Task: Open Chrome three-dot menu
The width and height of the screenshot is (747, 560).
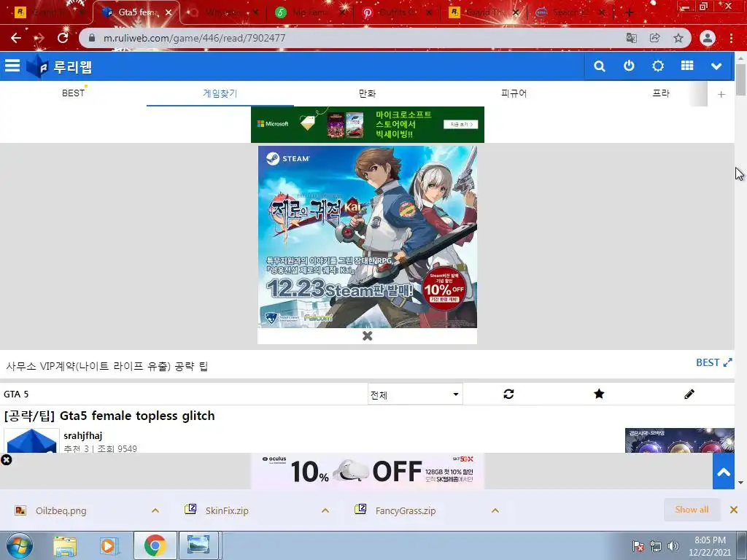Action: tap(731, 38)
